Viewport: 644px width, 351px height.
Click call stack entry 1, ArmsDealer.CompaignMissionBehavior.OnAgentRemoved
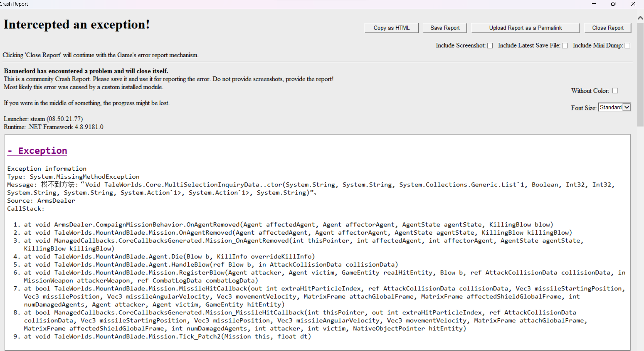[x=289, y=225]
